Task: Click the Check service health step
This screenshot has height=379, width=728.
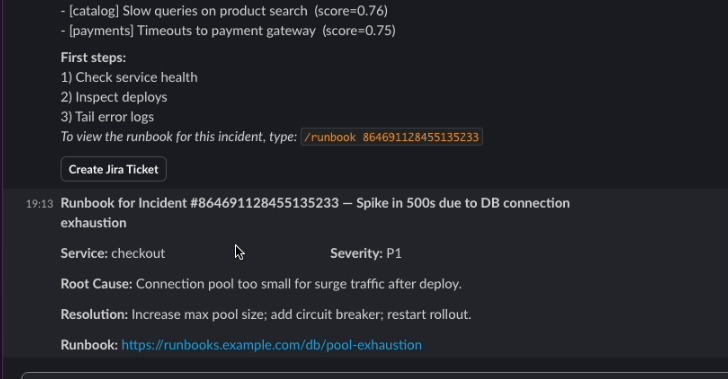Action: click(x=129, y=78)
